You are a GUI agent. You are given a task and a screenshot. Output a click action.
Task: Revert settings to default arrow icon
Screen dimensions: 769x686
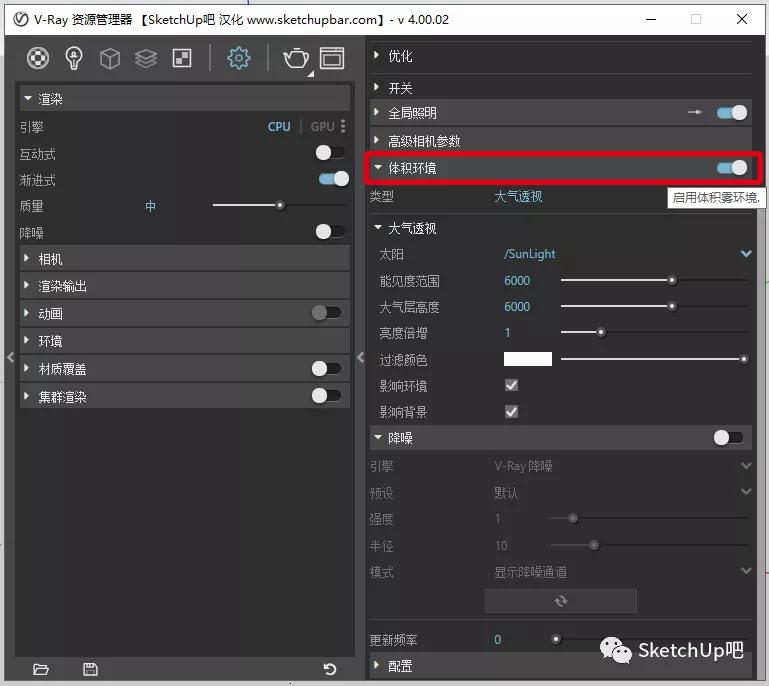pos(330,669)
